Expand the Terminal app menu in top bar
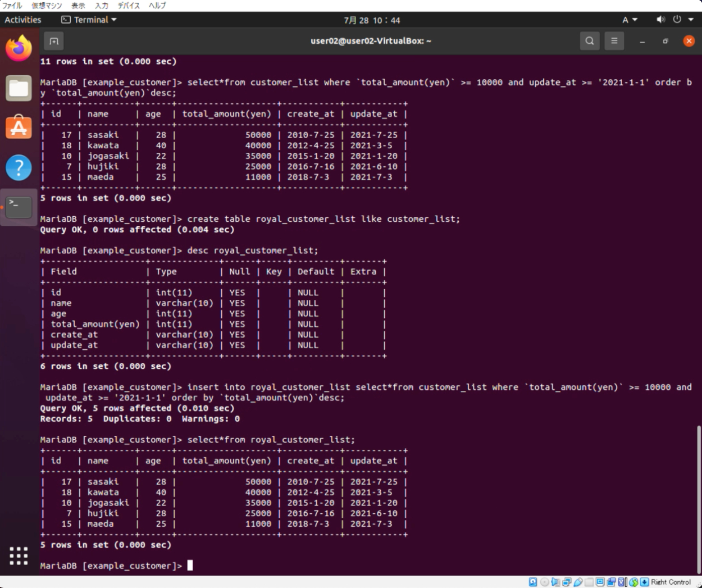The image size is (702, 588). [x=89, y=20]
